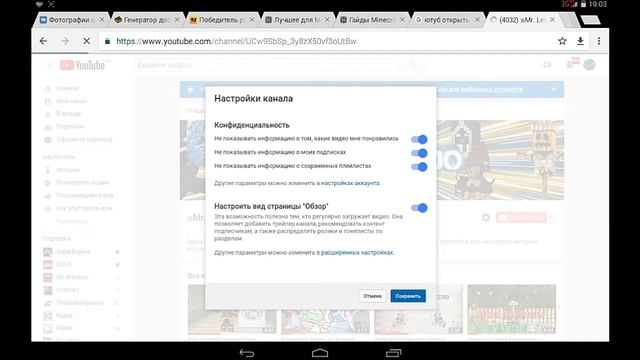Switch to the Лучшее для M tab
The height and width of the screenshot is (360, 640).
tap(296, 20)
